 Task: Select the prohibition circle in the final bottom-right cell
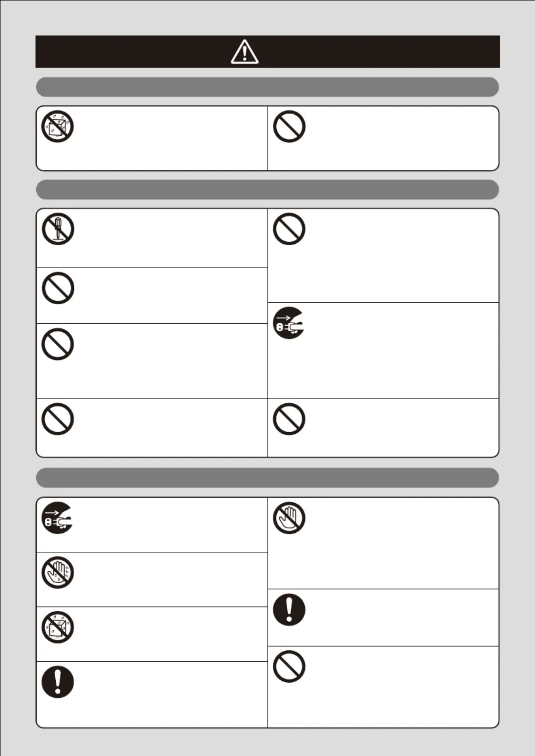(x=289, y=666)
